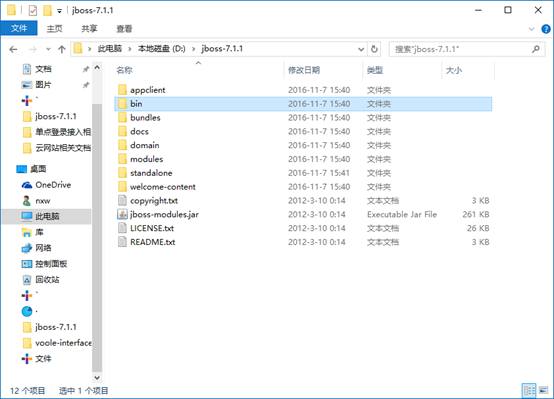Open the recent locations dropdown arrow
Screen dimensions: 554x399
[48, 49]
